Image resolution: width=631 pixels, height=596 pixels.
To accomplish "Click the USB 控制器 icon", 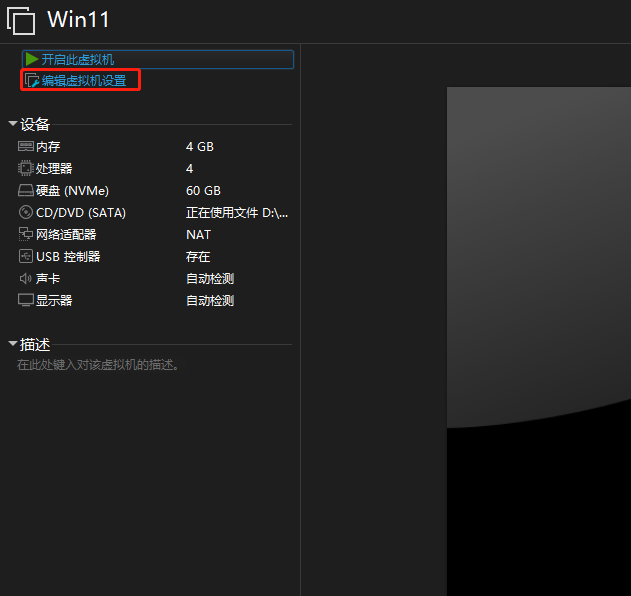I will point(26,257).
